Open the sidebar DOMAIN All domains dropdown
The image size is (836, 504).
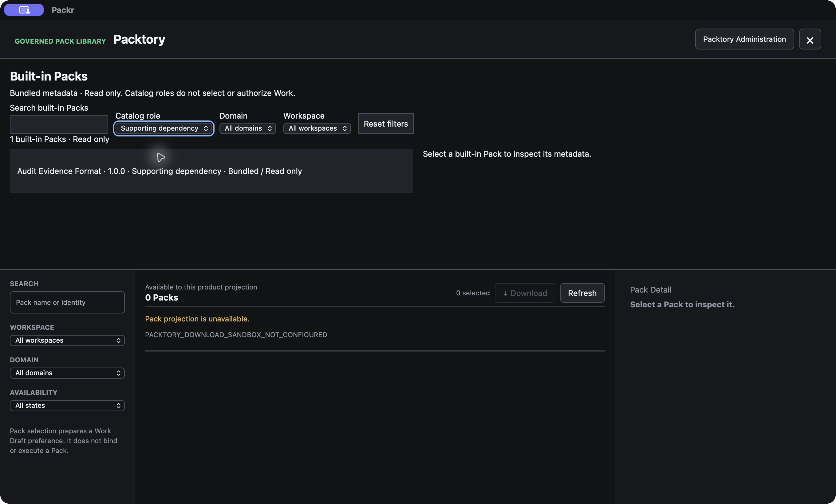click(67, 373)
